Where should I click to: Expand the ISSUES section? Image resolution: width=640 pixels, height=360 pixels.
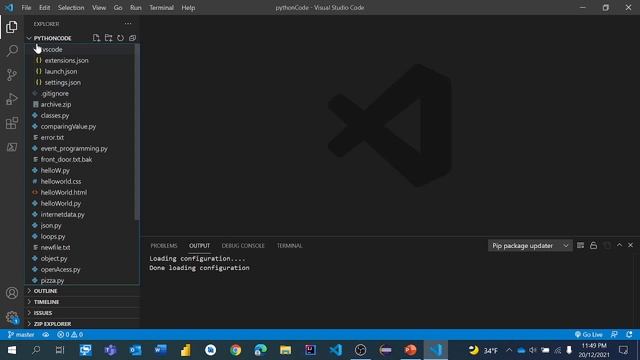(82, 313)
